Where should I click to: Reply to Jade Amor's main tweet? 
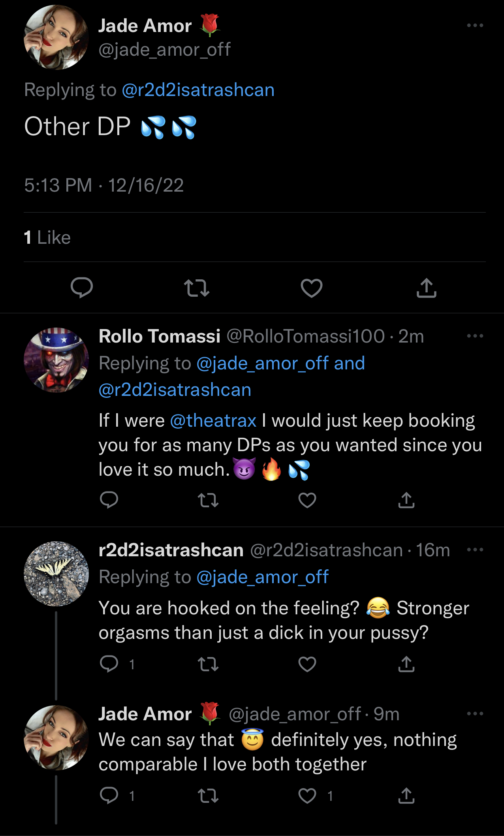[82, 288]
